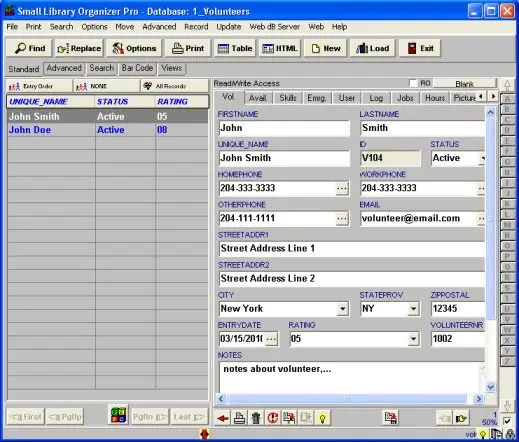Click the UNIQUE_NAME column header

[x=50, y=101]
